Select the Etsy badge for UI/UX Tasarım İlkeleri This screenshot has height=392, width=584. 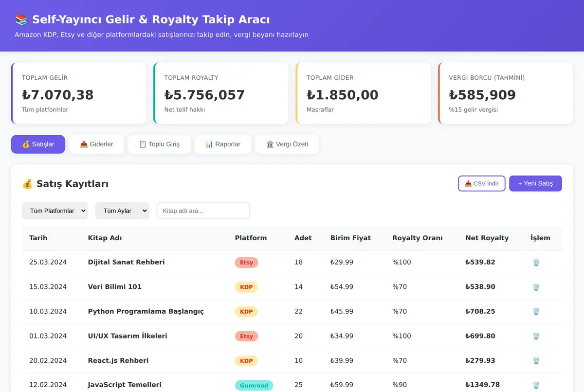pos(246,336)
